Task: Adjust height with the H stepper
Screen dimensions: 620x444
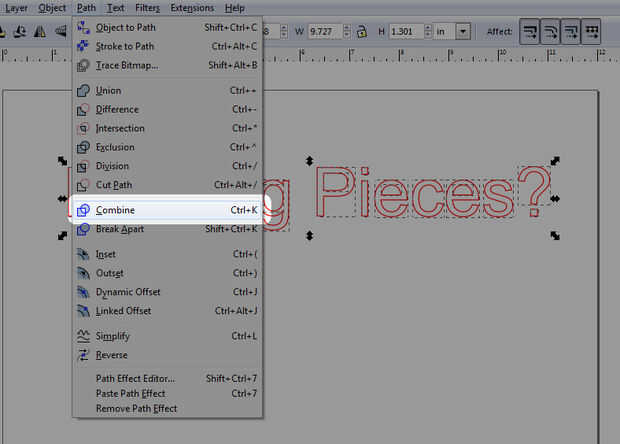Action: pyautogui.click(x=428, y=31)
